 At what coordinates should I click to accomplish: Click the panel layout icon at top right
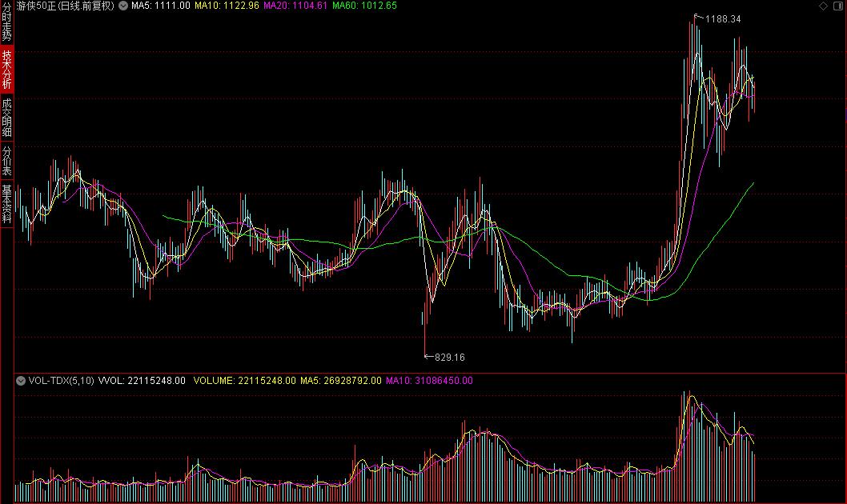pos(839,6)
